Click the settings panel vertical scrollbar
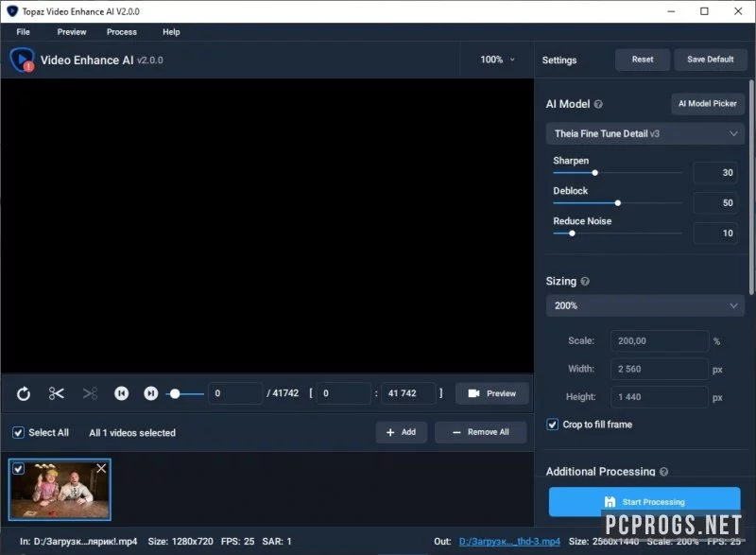Image resolution: width=756 pixels, height=555 pixels. pyautogui.click(x=751, y=187)
